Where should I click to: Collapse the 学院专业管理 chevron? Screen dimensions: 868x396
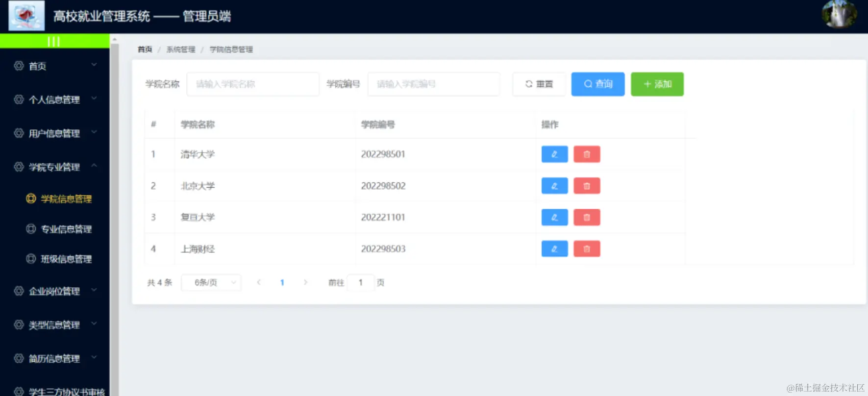[94, 166]
